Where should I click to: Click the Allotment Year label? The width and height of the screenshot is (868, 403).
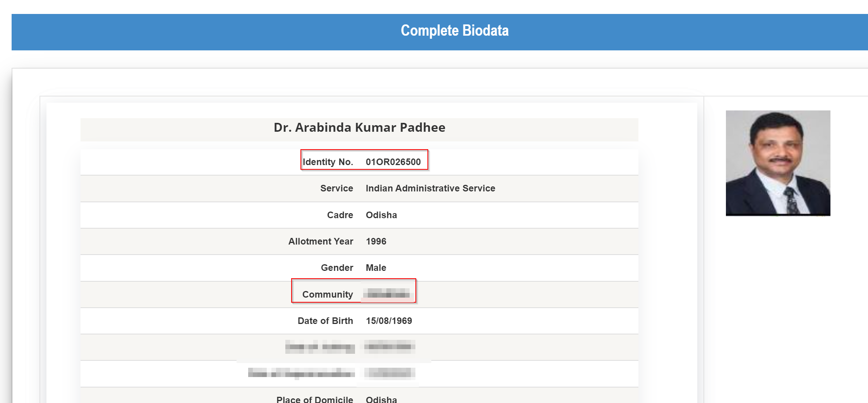point(321,241)
